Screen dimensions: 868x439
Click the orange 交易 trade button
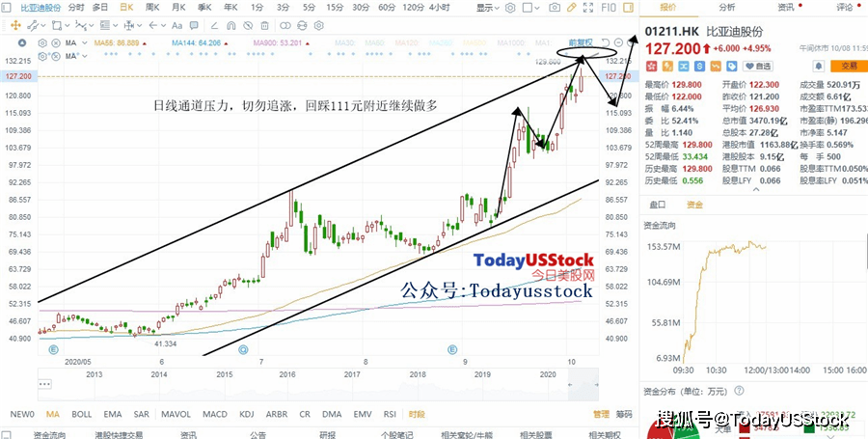849,66
